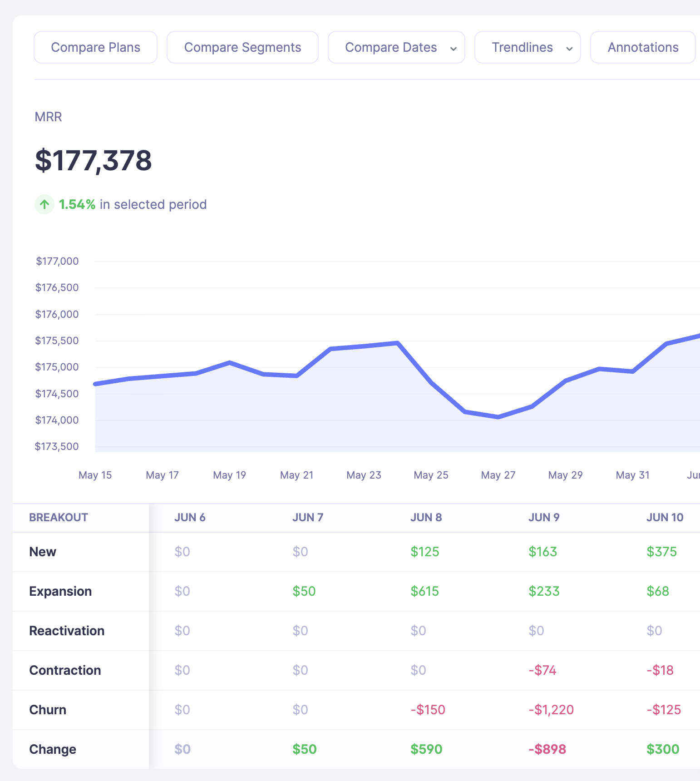Click the -$74 Contraction value
This screenshot has height=781, width=700.
[x=542, y=670]
